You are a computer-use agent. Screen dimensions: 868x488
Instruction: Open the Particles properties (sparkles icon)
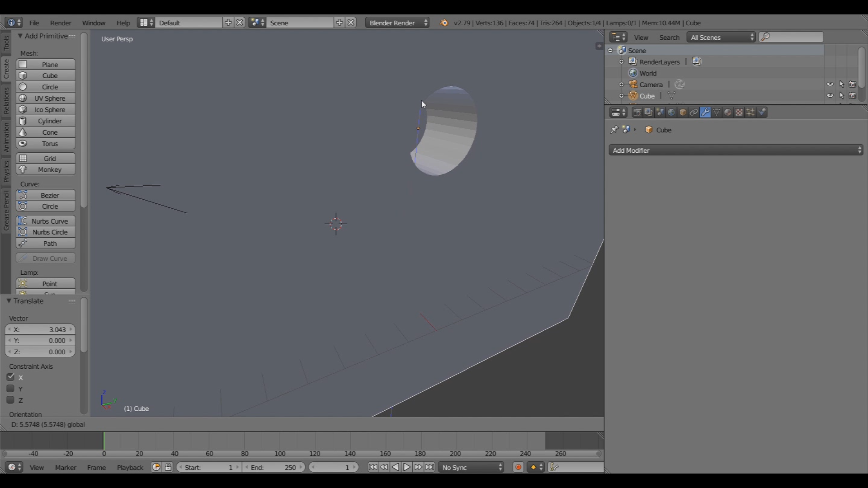(x=750, y=113)
